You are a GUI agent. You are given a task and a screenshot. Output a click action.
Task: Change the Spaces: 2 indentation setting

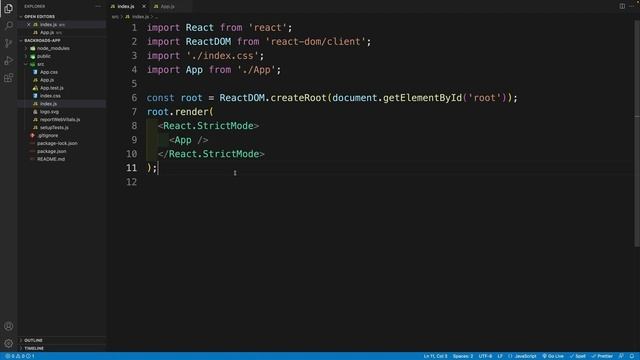pos(463,356)
